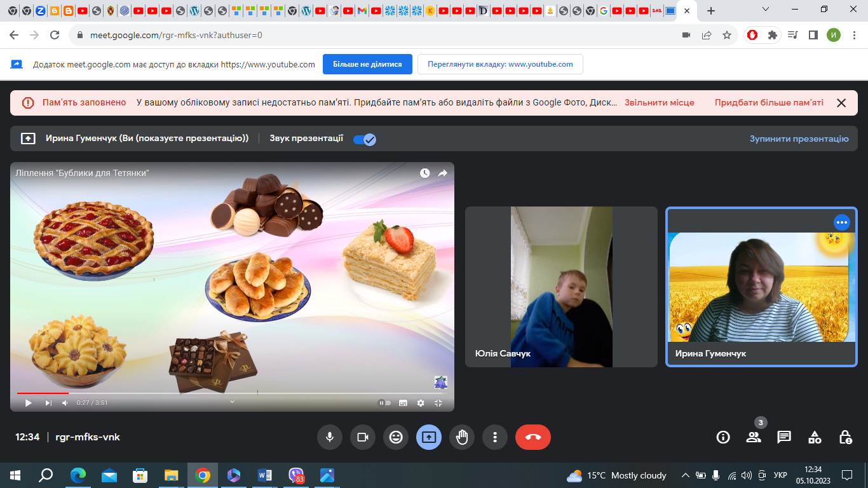868x488 pixels.
Task: Open options on Ирина Гуменчук tile
Action: 842,222
